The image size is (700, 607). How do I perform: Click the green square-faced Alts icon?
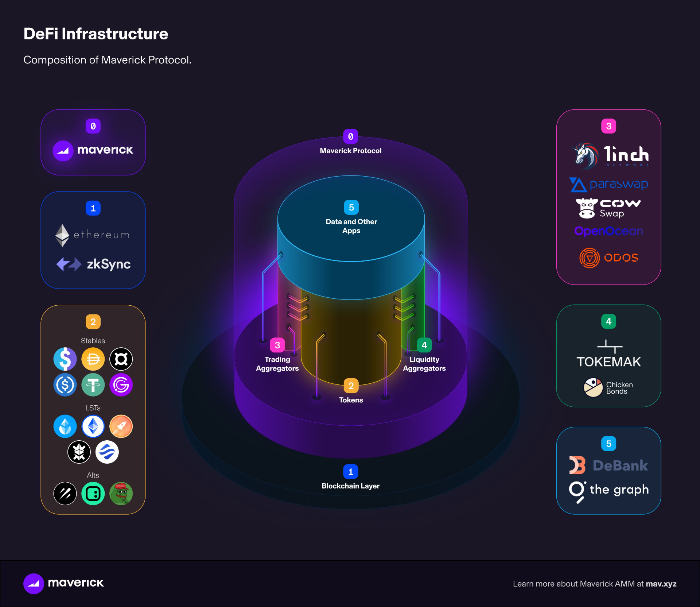coord(93,494)
